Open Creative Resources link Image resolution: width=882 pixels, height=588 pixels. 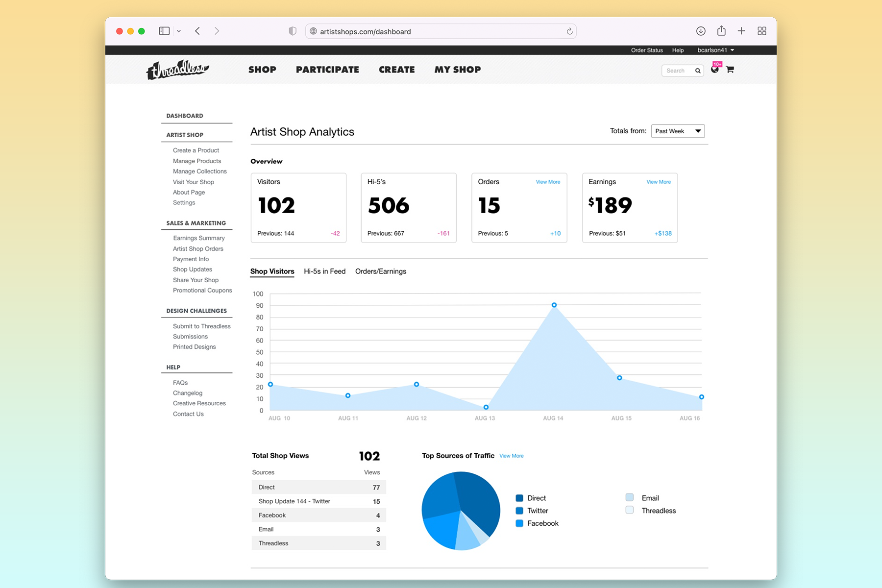click(x=199, y=403)
